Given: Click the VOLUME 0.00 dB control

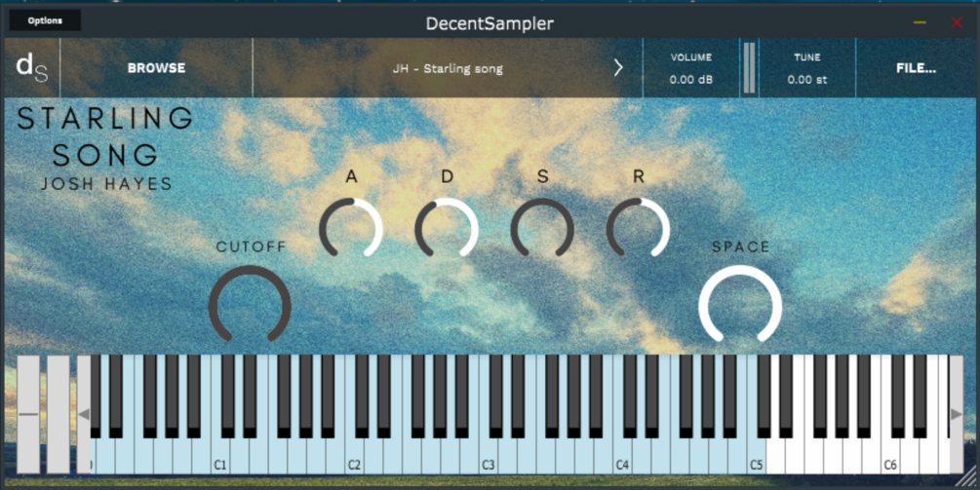Looking at the screenshot, I should coord(691,68).
